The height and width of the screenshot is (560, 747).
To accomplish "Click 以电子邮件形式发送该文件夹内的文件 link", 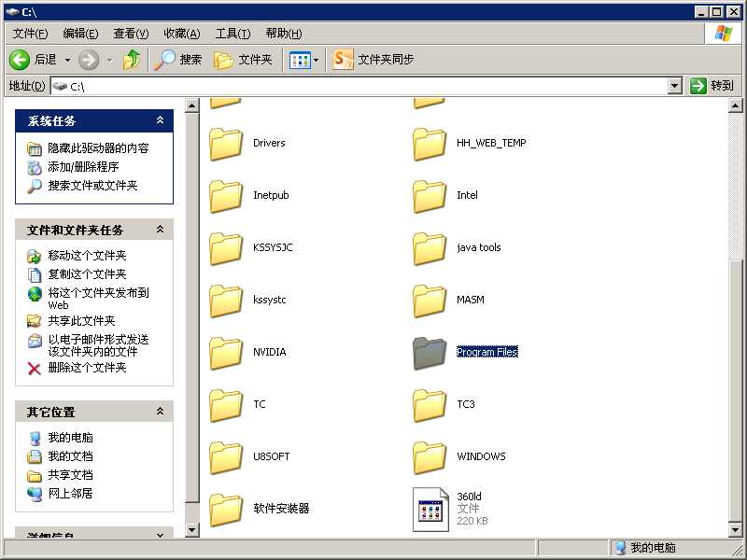I will [x=98, y=345].
